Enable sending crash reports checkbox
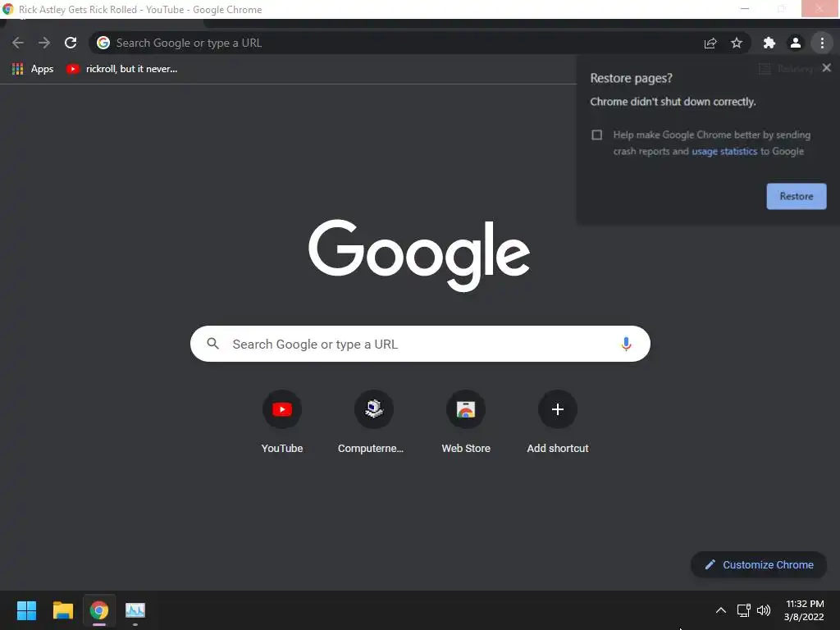The height and width of the screenshot is (630, 840). 597,135
